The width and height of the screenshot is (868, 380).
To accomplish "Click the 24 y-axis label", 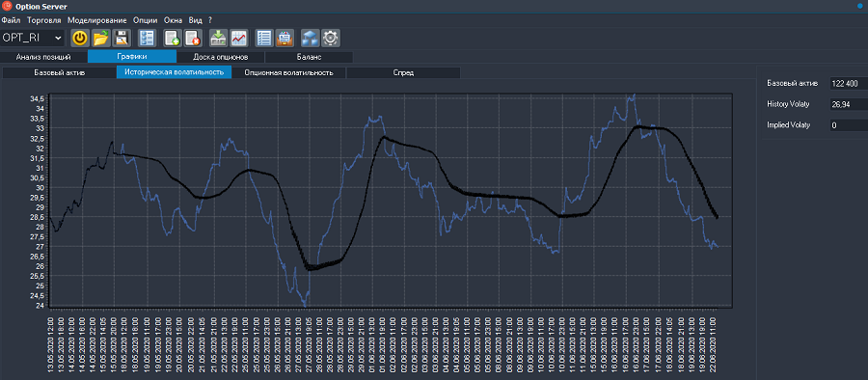I will 41,305.
